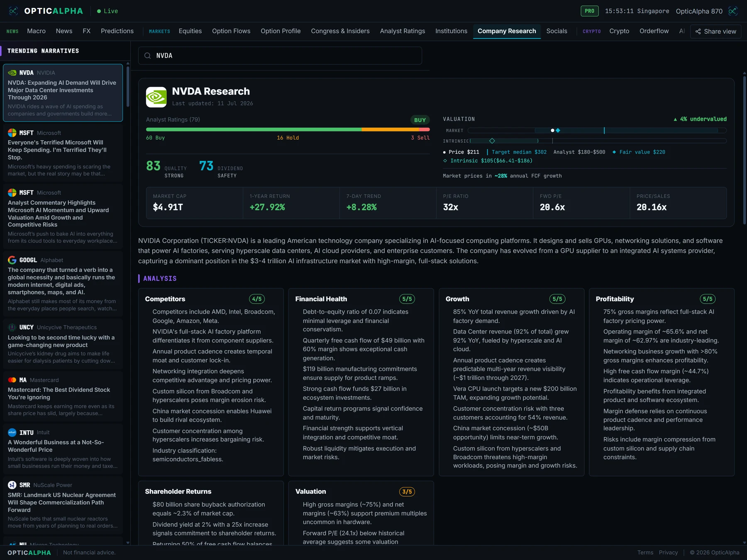
Task: Switch to the FX tab
Action: (86, 31)
